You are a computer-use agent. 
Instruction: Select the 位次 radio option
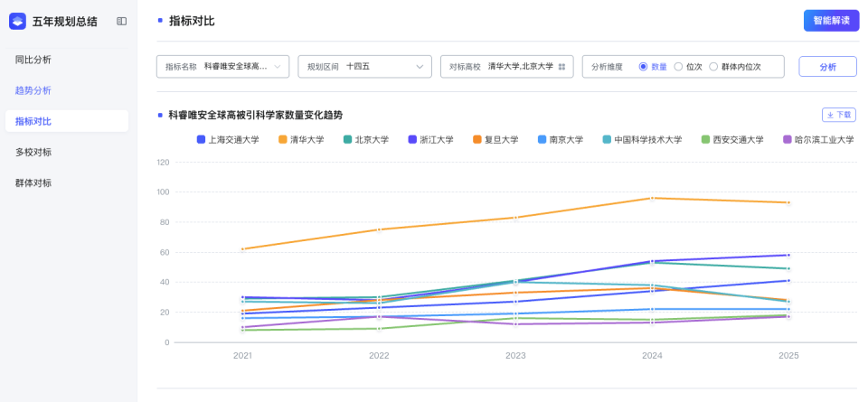[678, 67]
